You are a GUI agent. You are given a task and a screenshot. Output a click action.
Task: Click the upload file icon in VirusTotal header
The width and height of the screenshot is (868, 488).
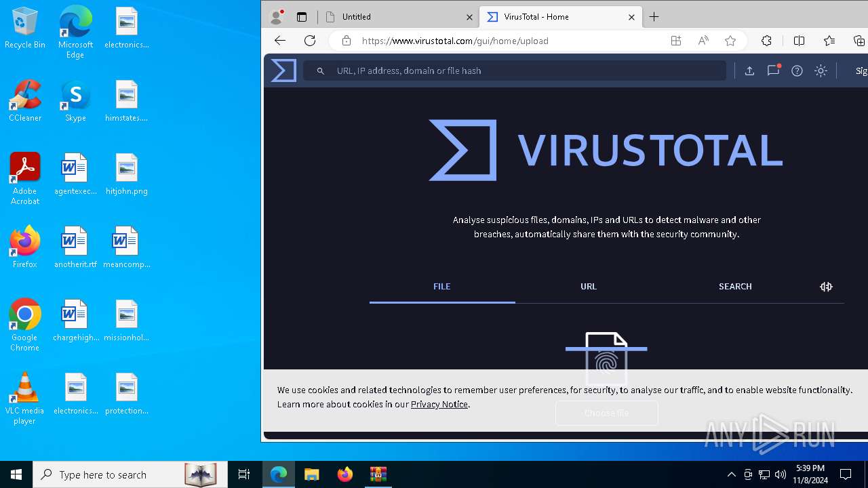pyautogui.click(x=749, y=70)
